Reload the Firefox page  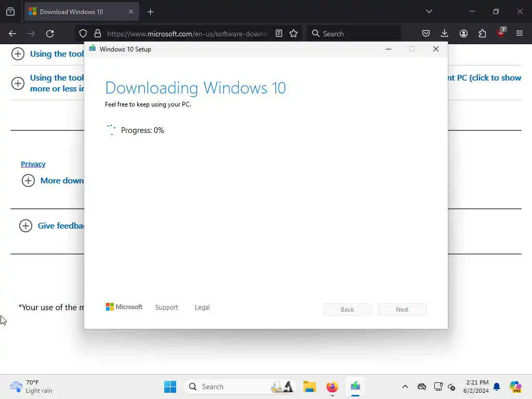tap(50, 34)
